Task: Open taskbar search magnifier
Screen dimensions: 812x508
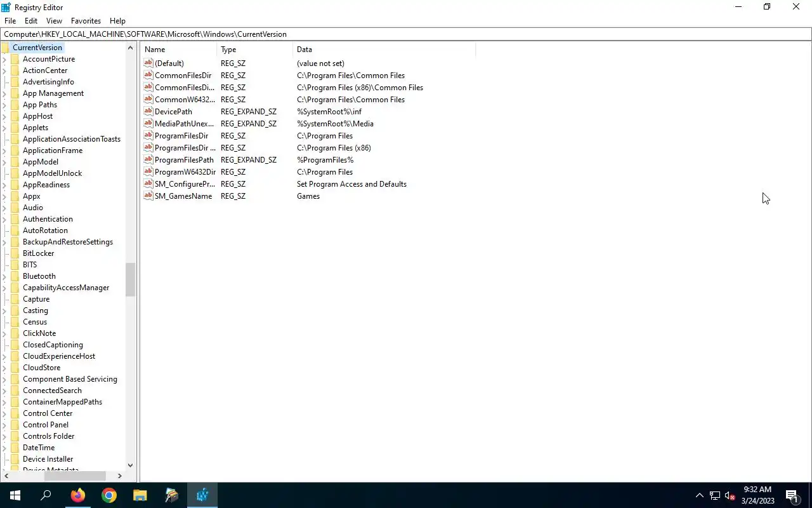Action: [x=46, y=495]
